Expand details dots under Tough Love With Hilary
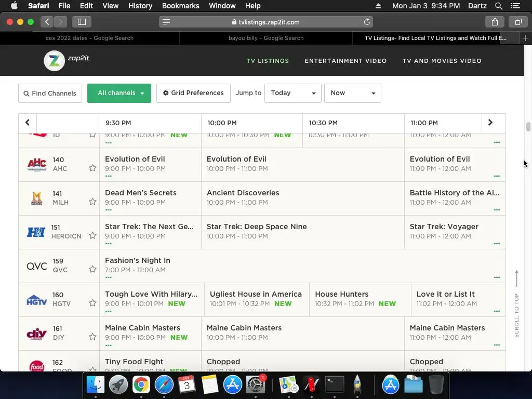 pos(108,312)
